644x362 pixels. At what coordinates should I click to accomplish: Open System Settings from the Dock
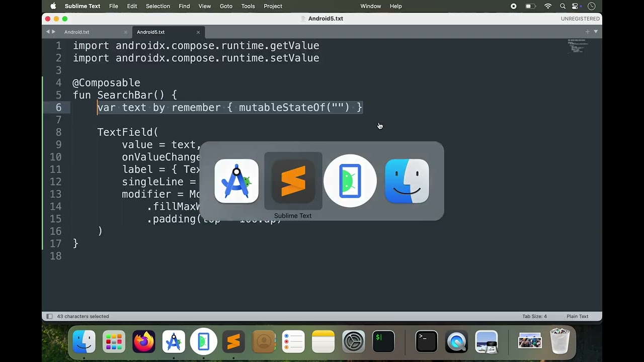(x=353, y=342)
